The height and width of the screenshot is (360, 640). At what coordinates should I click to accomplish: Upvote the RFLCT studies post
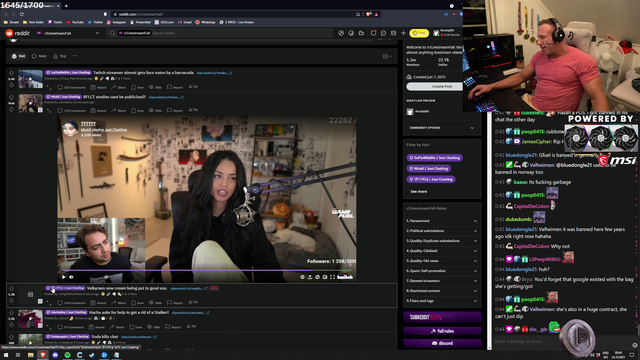(11, 97)
